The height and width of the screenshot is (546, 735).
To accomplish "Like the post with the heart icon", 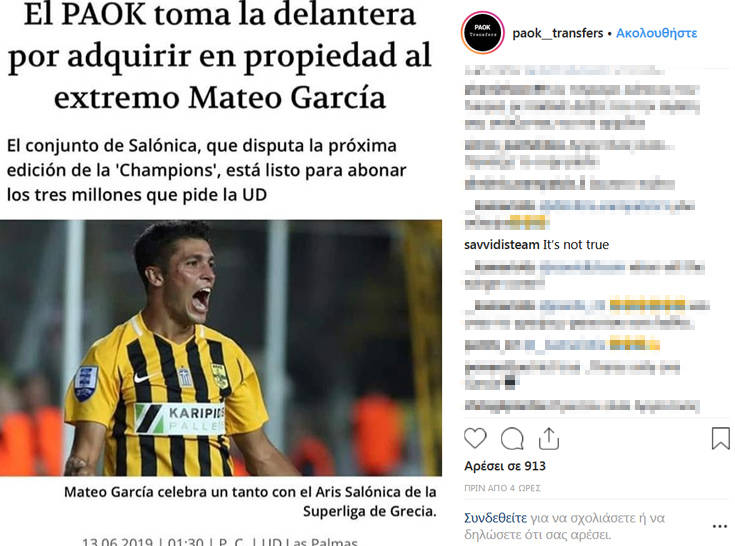I will click(475, 439).
